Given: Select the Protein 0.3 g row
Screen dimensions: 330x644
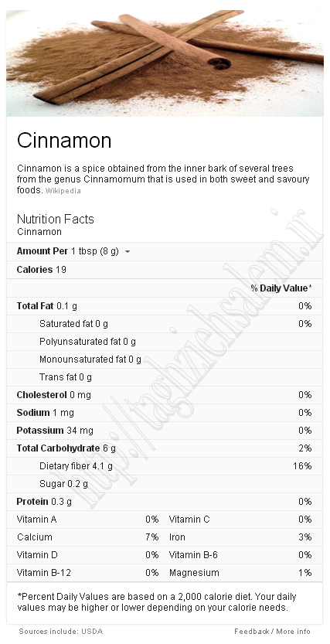Looking at the screenshot, I should pos(165,502).
